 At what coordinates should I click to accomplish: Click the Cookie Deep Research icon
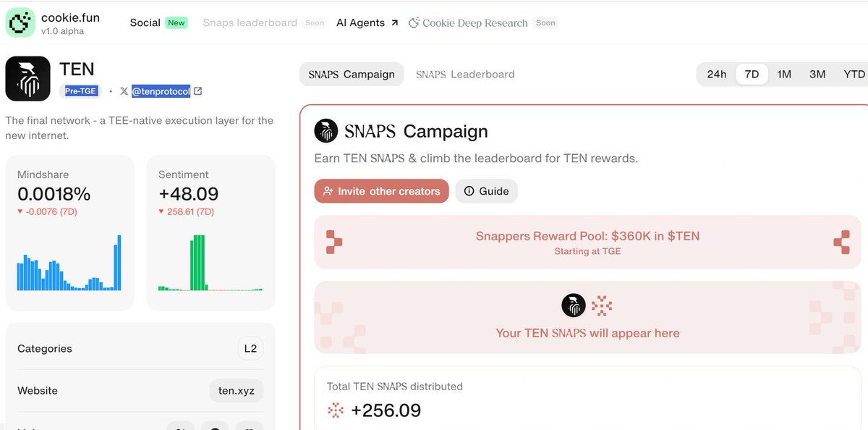coord(414,23)
